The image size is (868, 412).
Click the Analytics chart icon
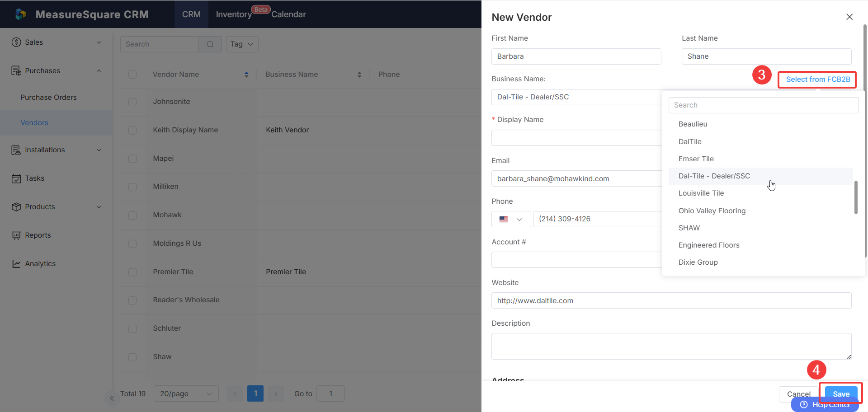pos(16,263)
